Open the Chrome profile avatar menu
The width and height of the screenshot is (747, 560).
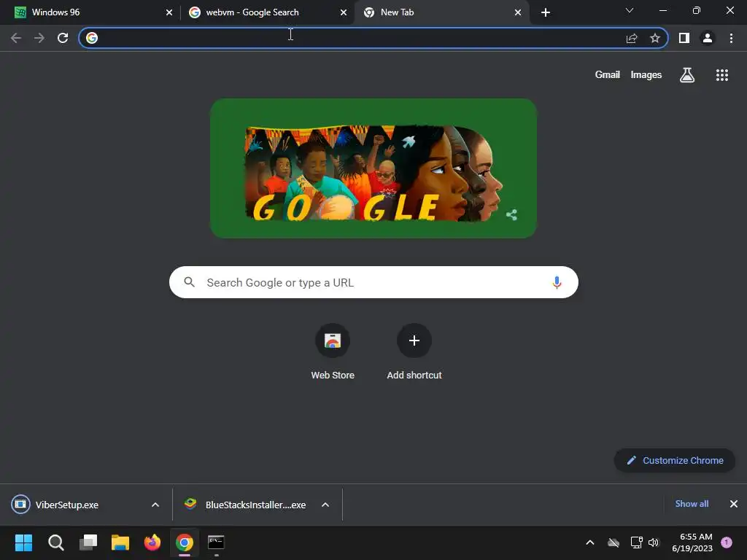coord(708,38)
